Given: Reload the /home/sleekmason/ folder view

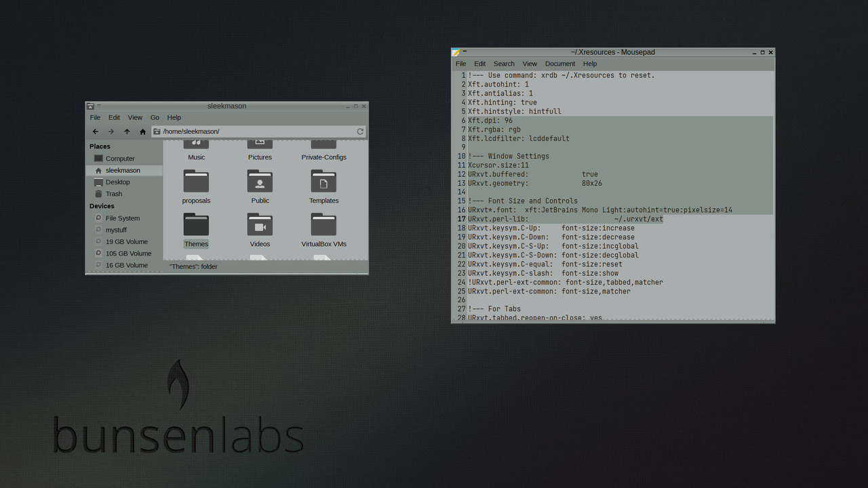Looking at the screenshot, I should point(360,131).
